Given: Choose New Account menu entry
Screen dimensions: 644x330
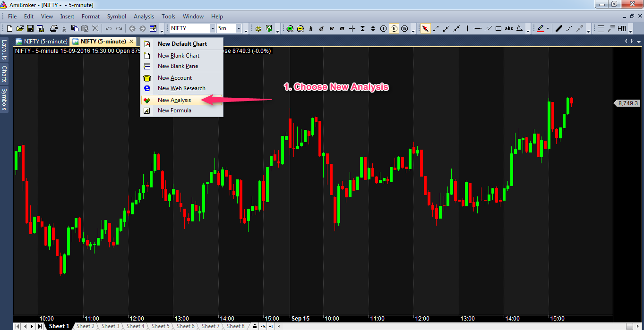Looking at the screenshot, I should click(181, 78).
